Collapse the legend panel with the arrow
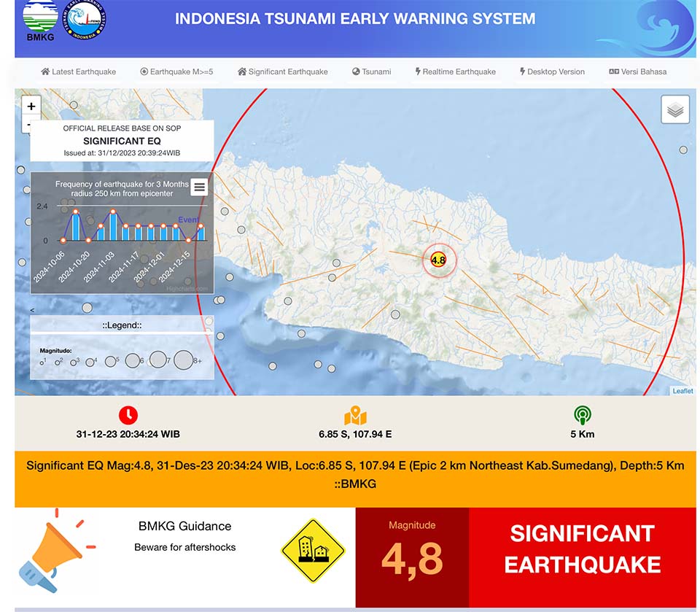 31,310
